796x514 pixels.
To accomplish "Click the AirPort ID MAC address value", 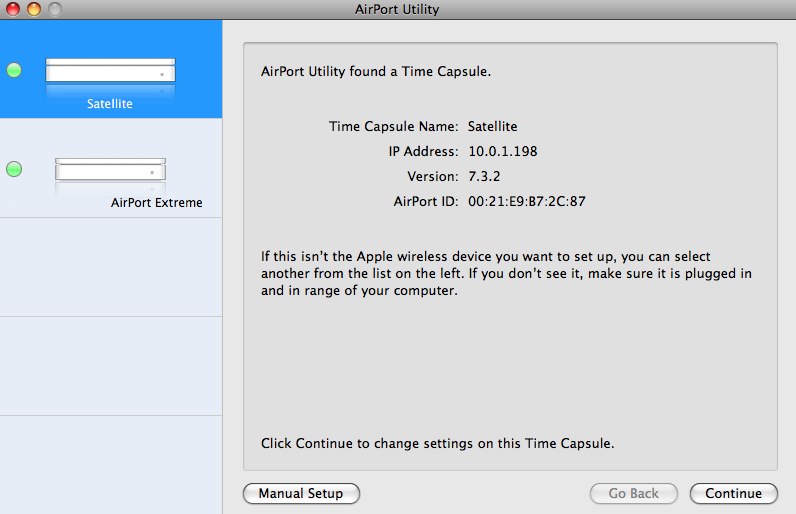I will [x=526, y=201].
